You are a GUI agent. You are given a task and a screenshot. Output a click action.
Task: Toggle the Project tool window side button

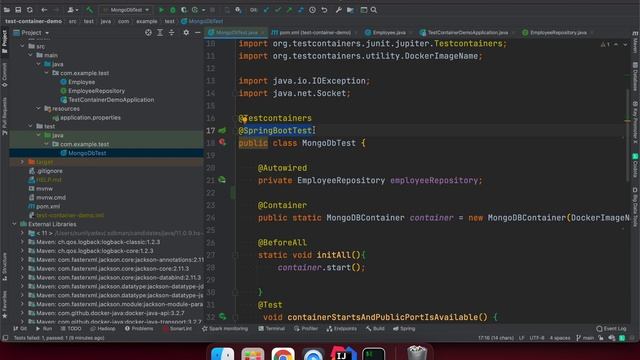pyautogui.click(x=4, y=42)
